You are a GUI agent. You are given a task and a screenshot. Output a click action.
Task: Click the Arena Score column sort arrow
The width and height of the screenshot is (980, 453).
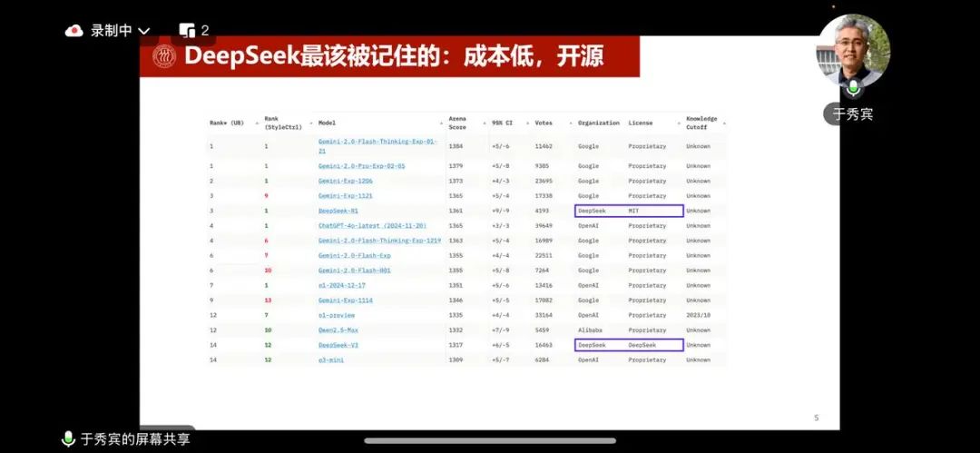point(485,123)
